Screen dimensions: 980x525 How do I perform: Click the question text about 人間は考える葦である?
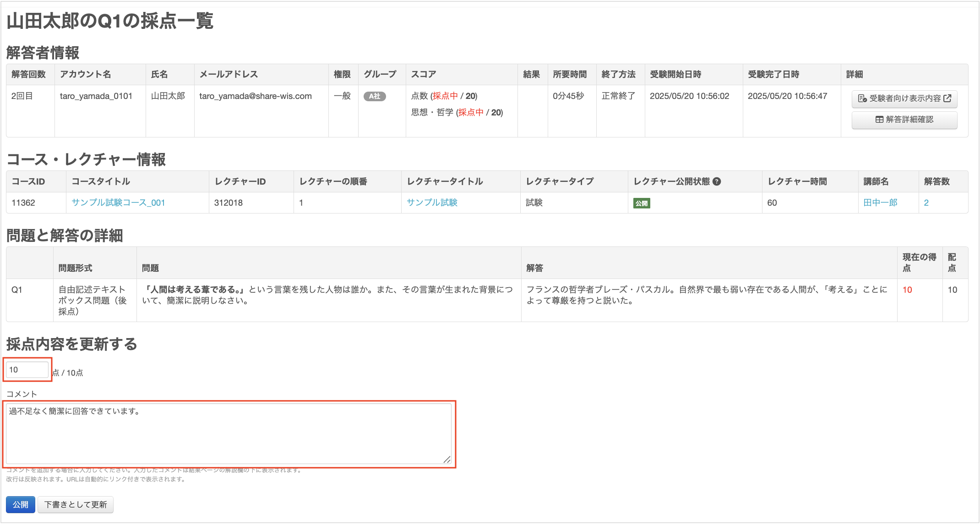[x=327, y=295]
